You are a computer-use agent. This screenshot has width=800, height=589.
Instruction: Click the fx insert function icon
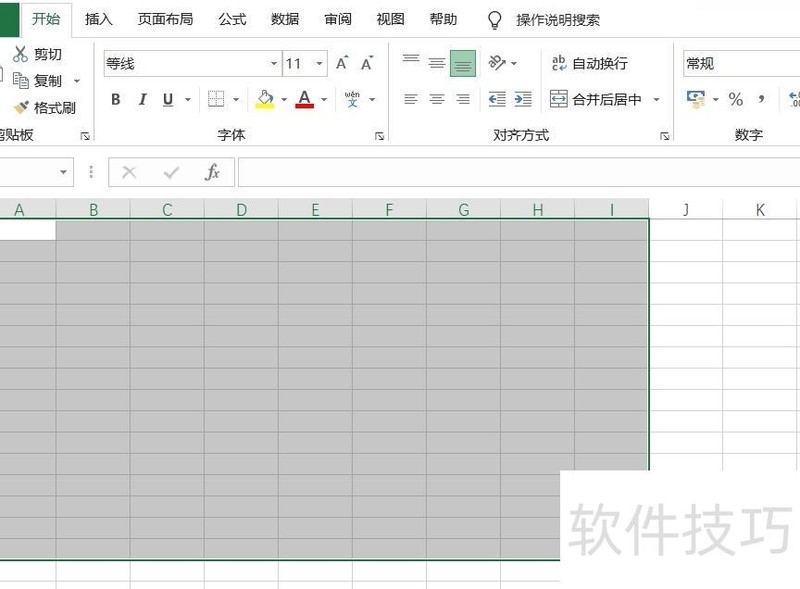[x=212, y=172]
